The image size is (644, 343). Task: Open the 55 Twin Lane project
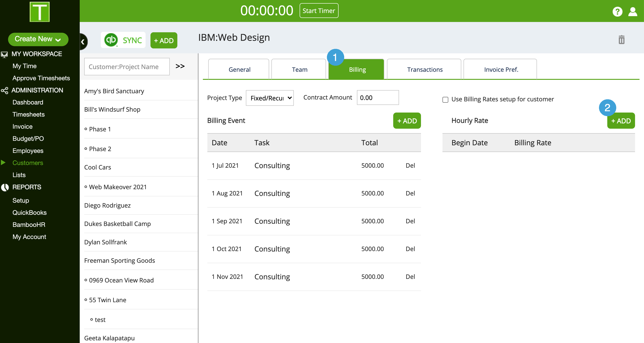tap(107, 300)
